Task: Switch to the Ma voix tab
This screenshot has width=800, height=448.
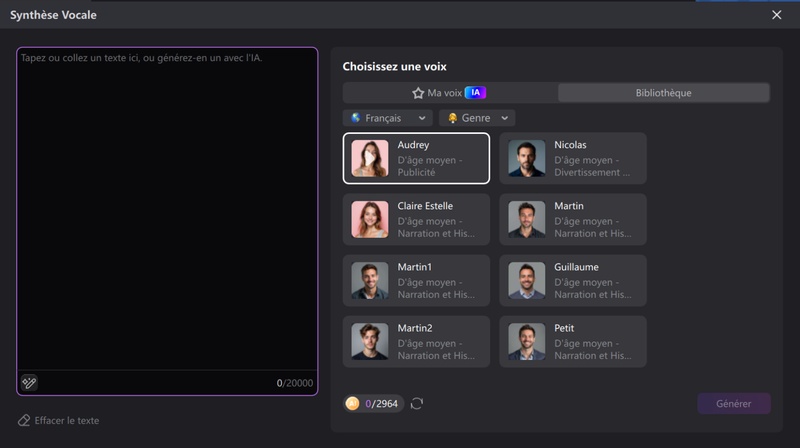Action: pos(449,93)
